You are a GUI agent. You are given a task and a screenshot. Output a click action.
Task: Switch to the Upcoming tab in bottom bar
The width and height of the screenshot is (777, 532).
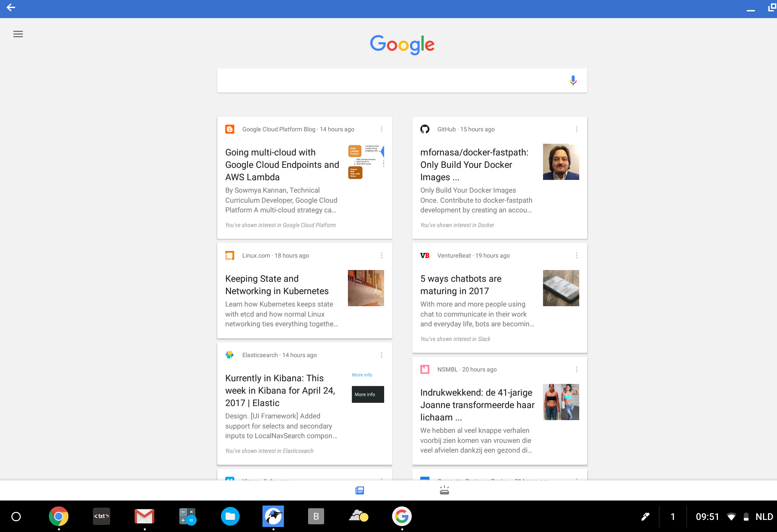[444, 490]
